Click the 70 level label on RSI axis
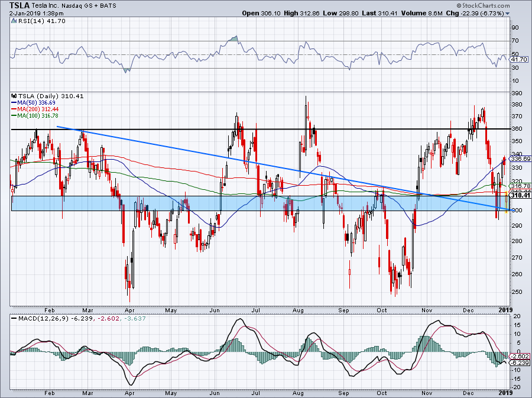 tap(515, 41)
